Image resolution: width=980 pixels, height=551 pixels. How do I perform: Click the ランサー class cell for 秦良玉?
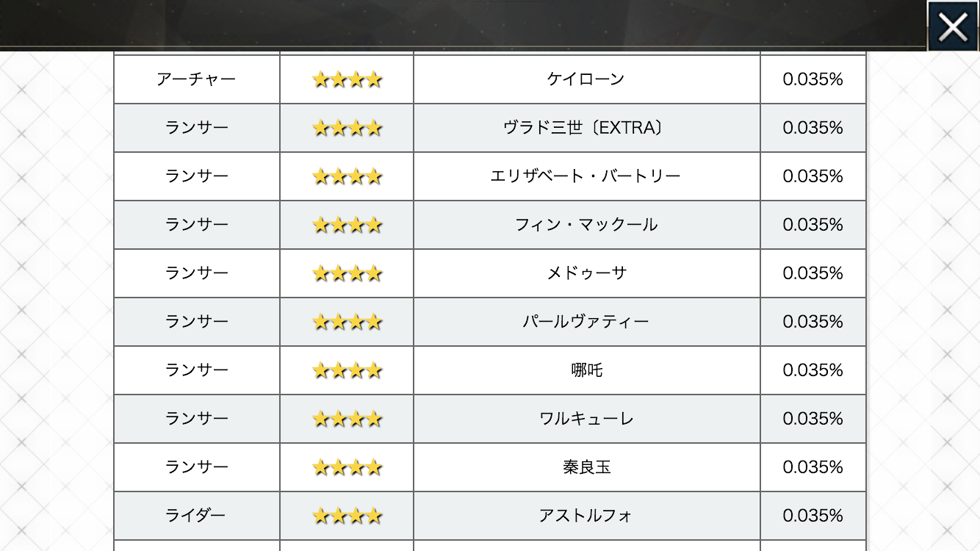click(196, 467)
